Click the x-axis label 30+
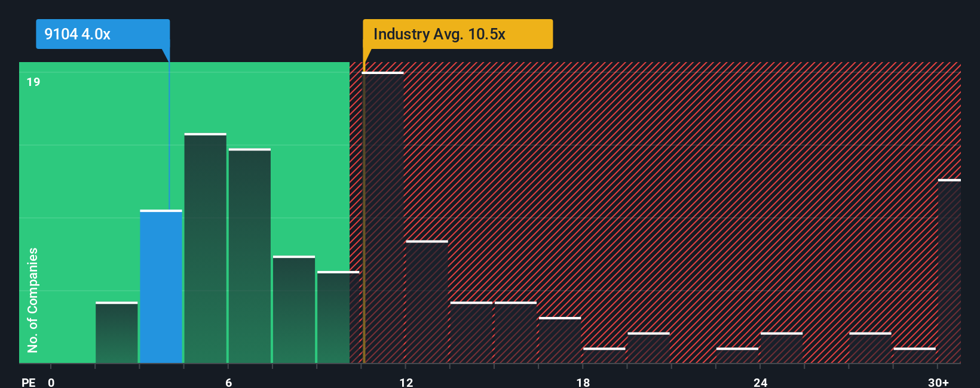The image size is (980, 388). pos(938,382)
